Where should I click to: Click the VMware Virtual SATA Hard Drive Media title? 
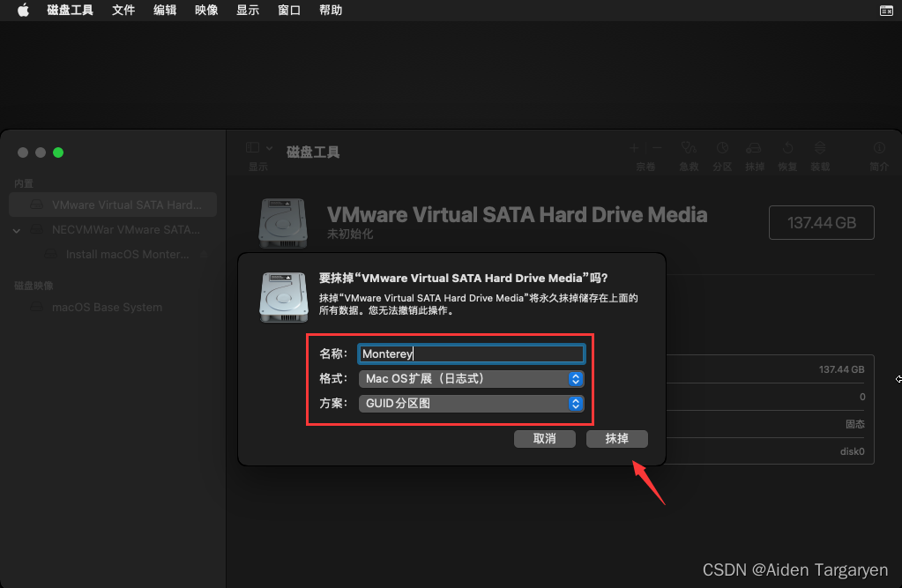518,214
